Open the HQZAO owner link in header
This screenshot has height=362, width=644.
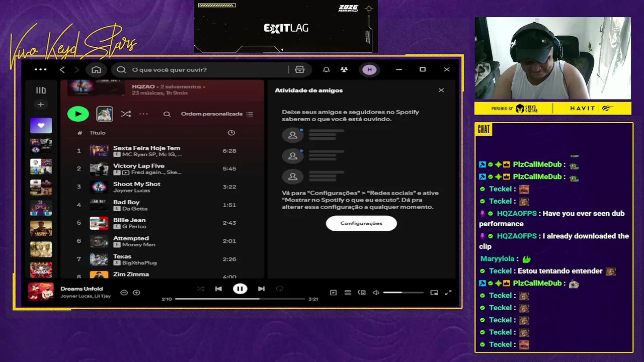point(143,86)
